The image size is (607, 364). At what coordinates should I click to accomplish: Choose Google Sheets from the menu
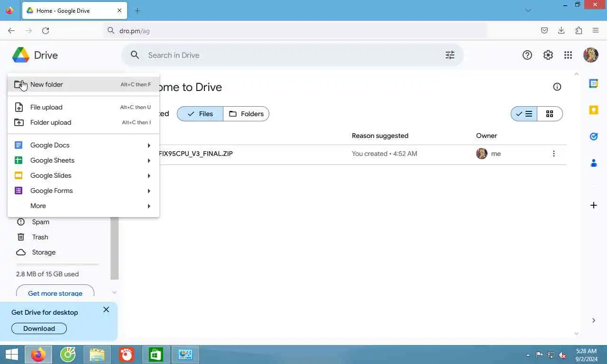(83, 160)
